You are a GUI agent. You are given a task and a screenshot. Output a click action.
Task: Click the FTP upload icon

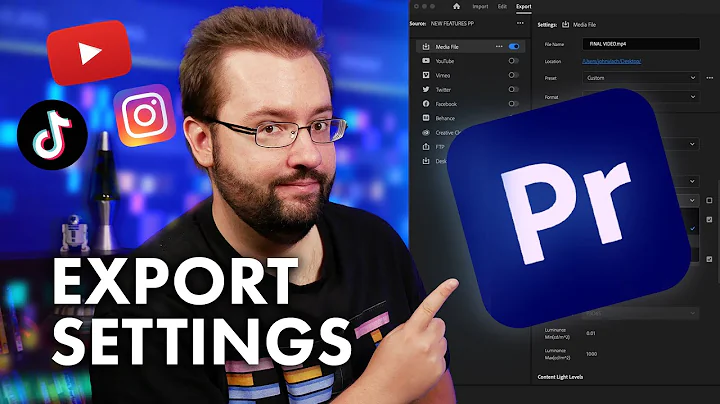[426, 147]
